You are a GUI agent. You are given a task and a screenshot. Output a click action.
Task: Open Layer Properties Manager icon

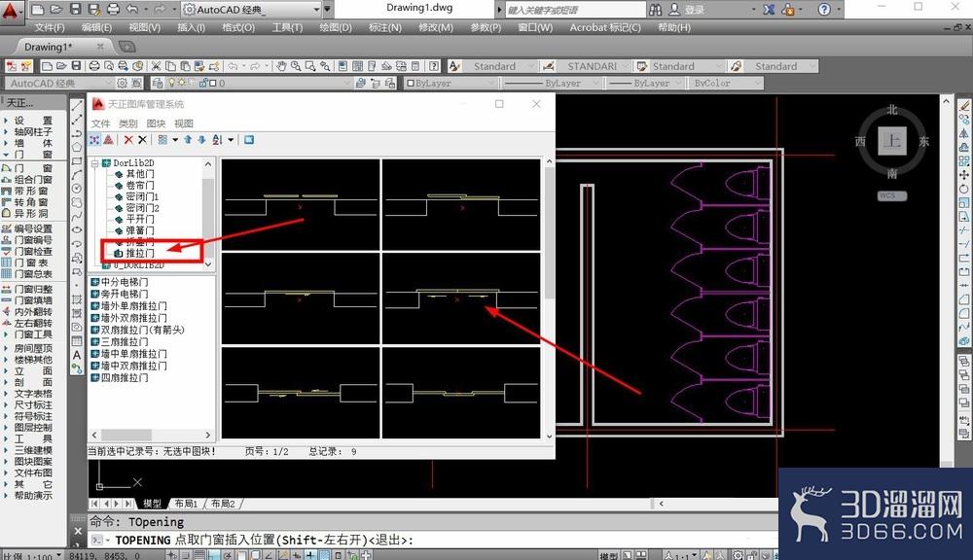(x=158, y=83)
